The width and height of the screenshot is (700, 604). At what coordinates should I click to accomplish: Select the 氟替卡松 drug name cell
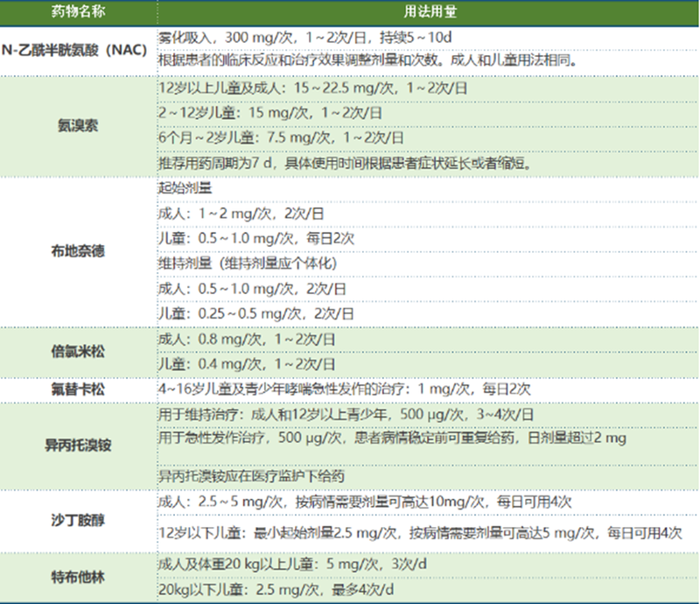77,390
